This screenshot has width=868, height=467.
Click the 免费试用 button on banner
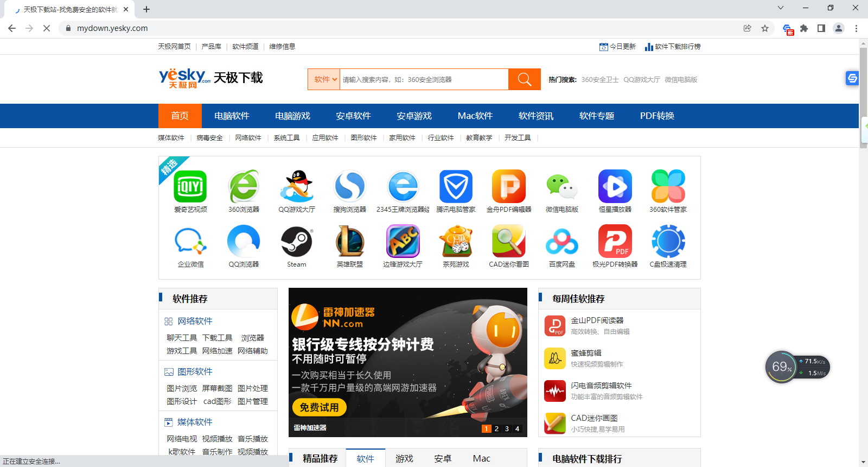(x=319, y=407)
